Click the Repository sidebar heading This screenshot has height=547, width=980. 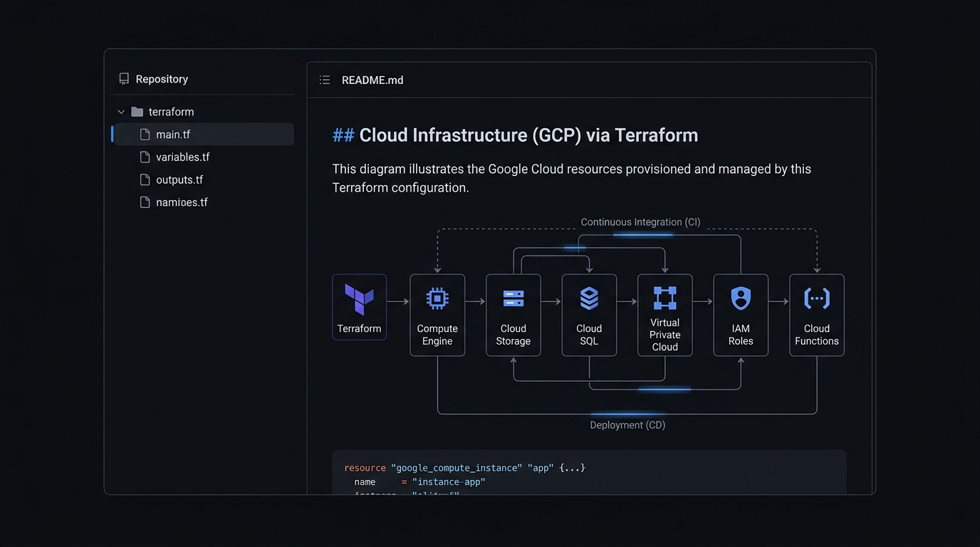click(x=162, y=79)
